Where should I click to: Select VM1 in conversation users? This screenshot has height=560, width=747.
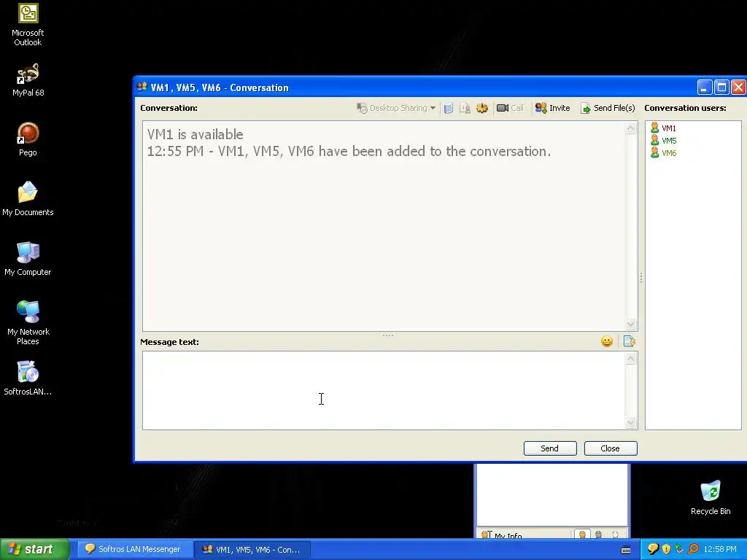coord(663,128)
